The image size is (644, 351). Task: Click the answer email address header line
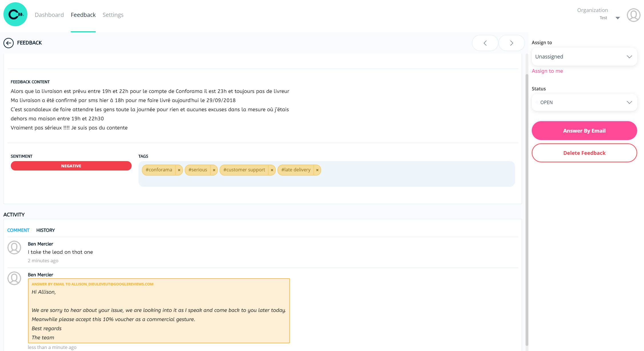pos(92,284)
